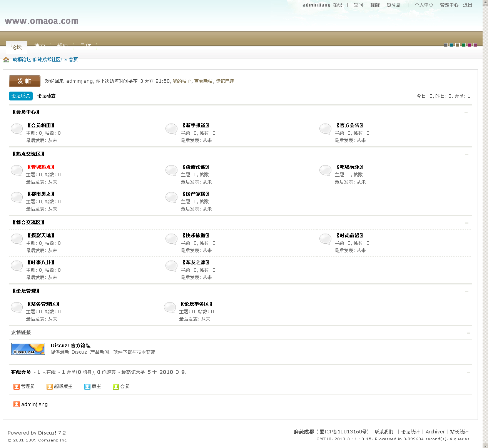This screenshot has width=488, height=448.
Task: Choose the teal theme color swatch
Action: (x=451, y=45)
